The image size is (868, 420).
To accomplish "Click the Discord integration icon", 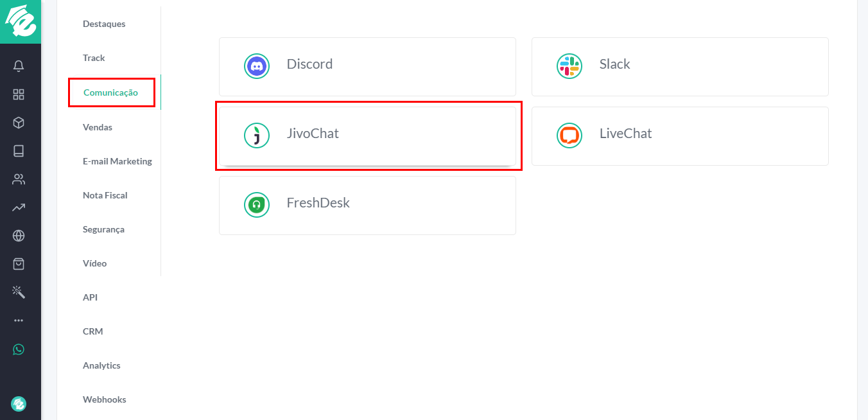I will 257,66.
